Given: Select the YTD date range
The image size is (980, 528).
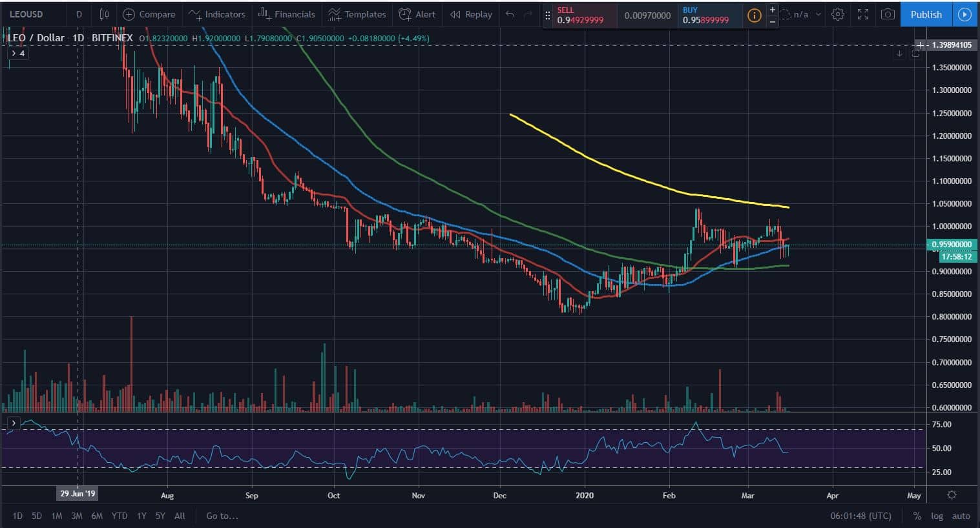Looking at the screenshot, I should (x=119, y=516).
